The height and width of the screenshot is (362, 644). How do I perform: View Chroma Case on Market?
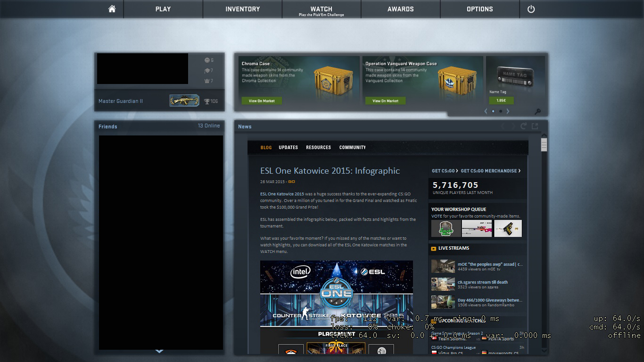262,101
